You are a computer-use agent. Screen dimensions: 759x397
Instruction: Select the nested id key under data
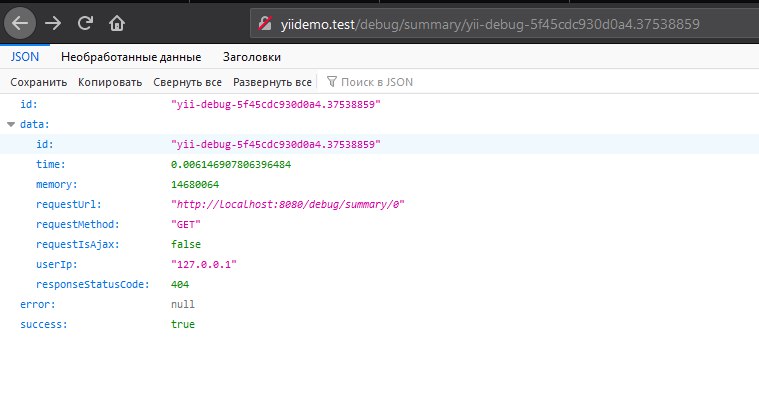click(45, 144)
